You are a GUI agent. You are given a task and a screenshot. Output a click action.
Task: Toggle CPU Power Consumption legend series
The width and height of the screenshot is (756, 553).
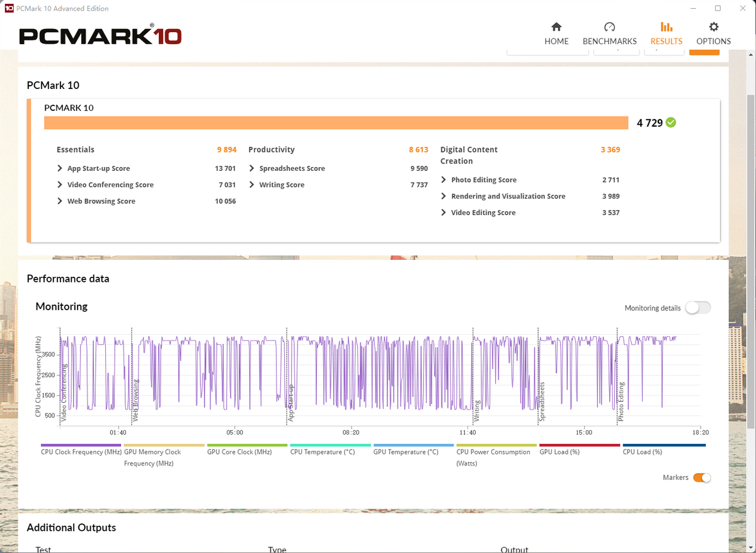pos(497,455)
